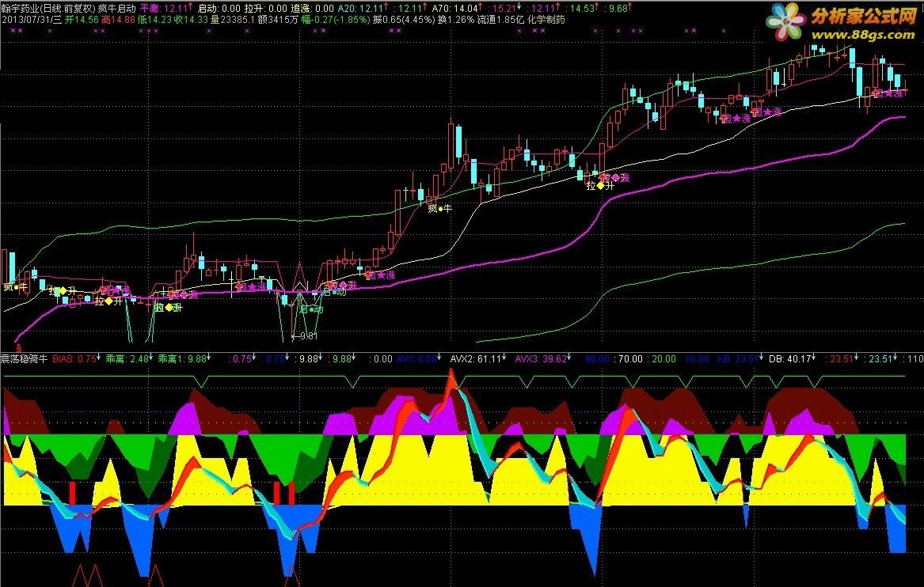
Task: Click the green 14.53 value
Action: pos(584,8)
